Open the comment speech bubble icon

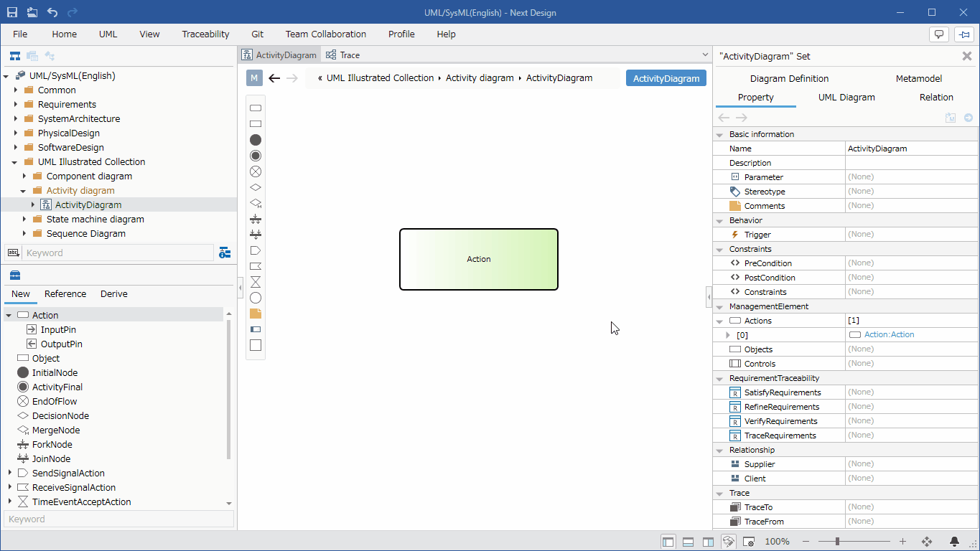pos(939,34)
